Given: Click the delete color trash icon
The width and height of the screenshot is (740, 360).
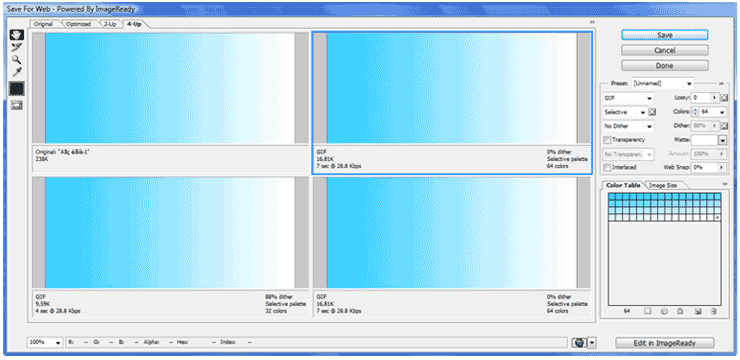Looking at the screenshot, I should 714,312.
